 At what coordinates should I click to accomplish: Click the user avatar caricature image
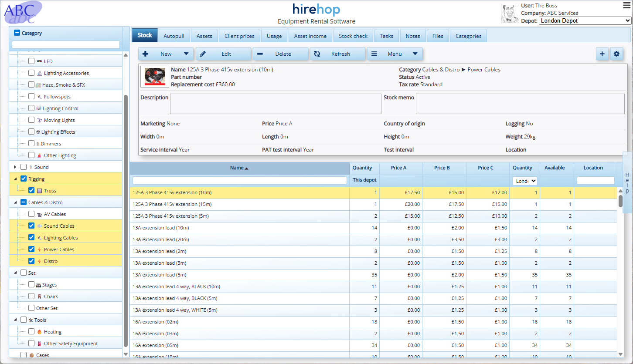pyautogui.click(x=510, y=14)
